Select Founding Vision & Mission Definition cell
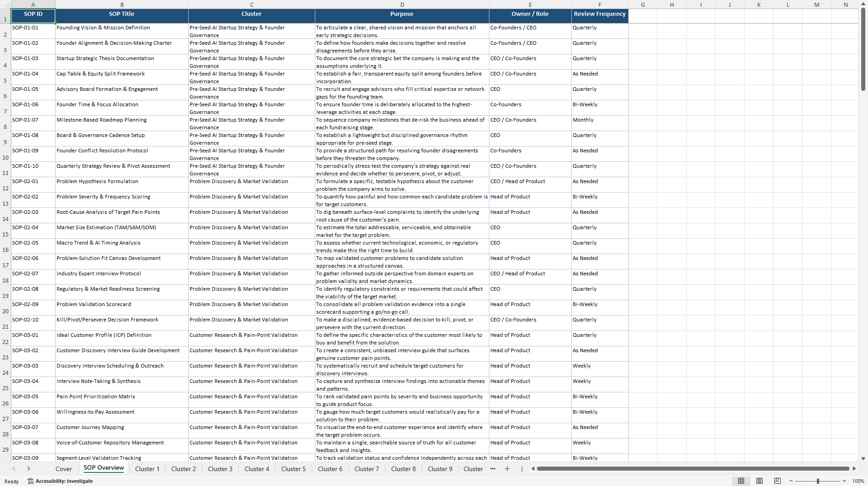Screen dimensions: 868x486 click(x=122, y=31)
